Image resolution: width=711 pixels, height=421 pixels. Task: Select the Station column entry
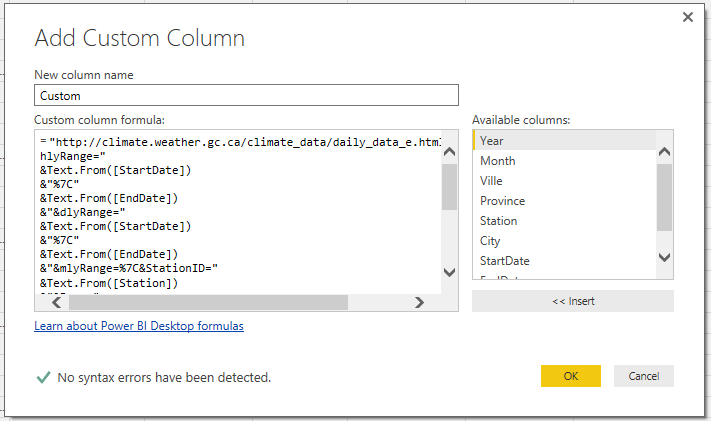click(x=498, y=221)
